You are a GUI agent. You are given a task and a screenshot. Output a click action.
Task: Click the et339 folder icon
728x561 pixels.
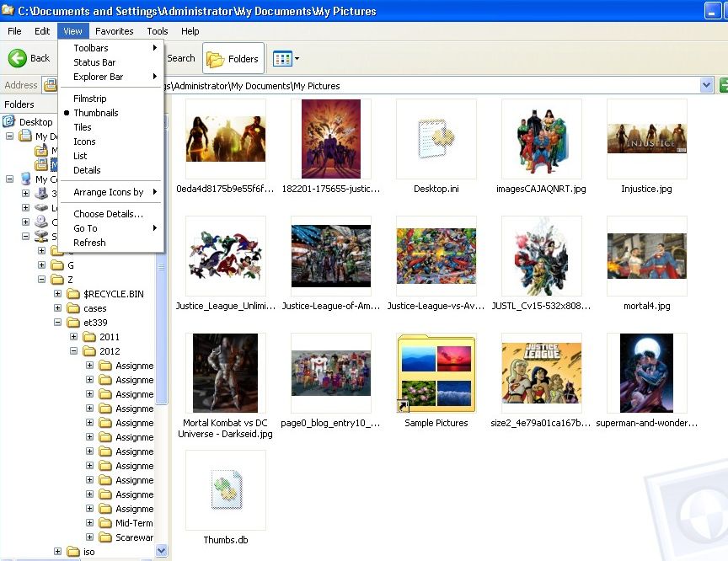(x=73, y=323)
